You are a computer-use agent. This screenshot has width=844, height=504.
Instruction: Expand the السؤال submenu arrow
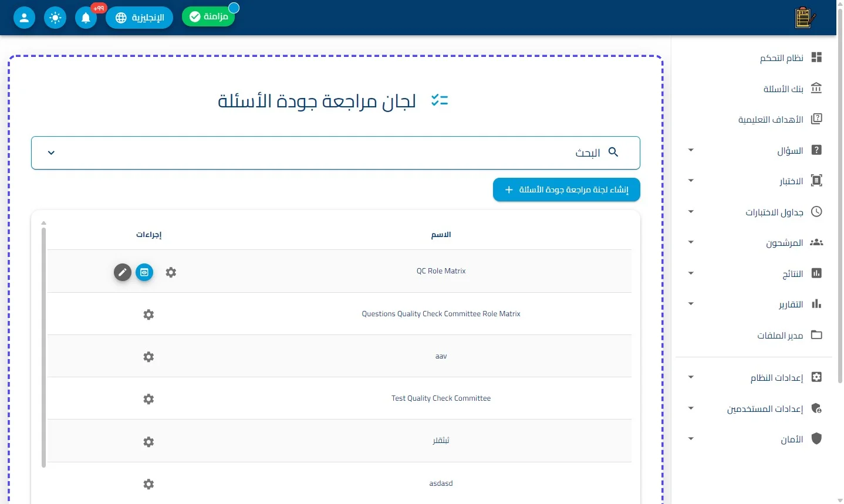[x=691, y=150]
